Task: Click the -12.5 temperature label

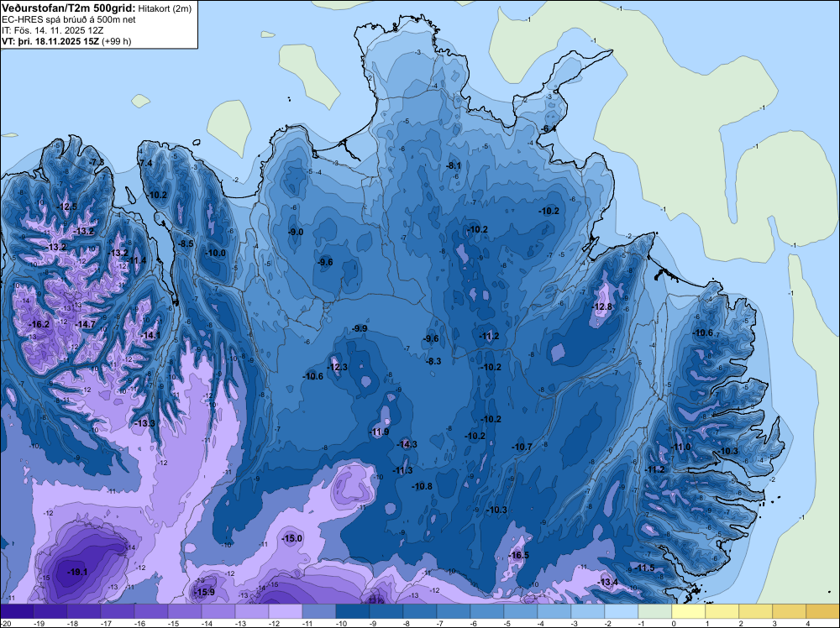Action: (67, 207)
